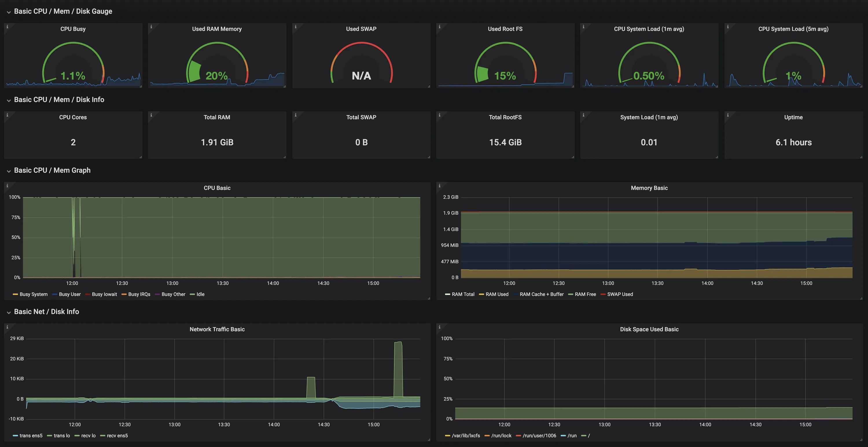Click Basic CPU / Mem Graph row title
The image size is (868, 447).
point(52,170)
